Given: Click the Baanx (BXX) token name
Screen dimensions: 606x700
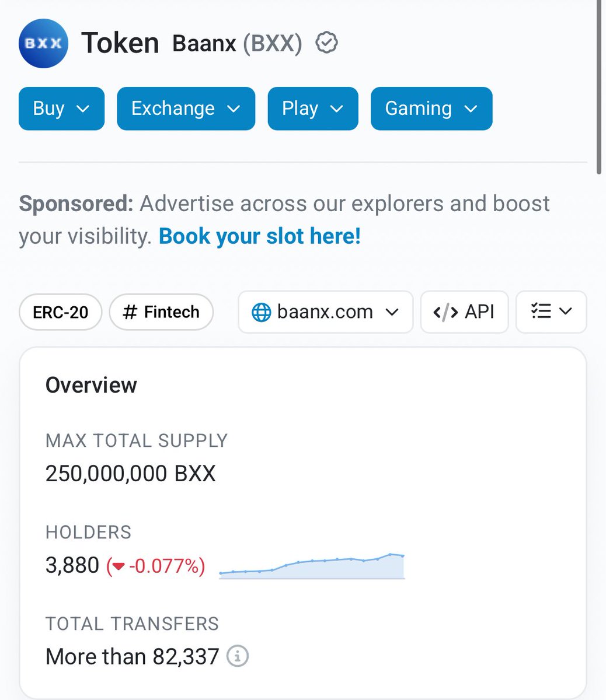Looking at the screenshot, I should [x=237, y=44].
